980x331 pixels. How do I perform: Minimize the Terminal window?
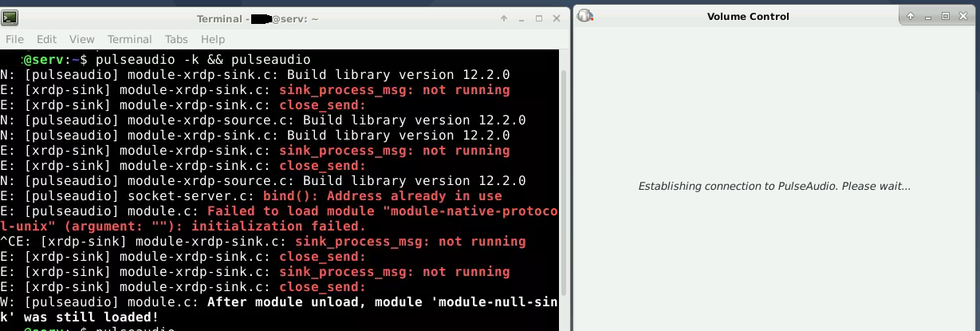click(x=521, y=18)
